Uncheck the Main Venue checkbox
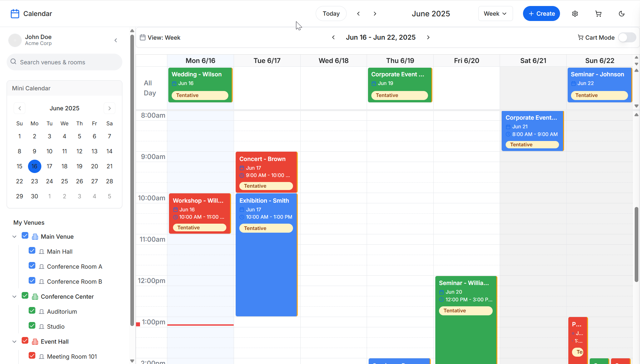640x364 pixels. (25, 236)
